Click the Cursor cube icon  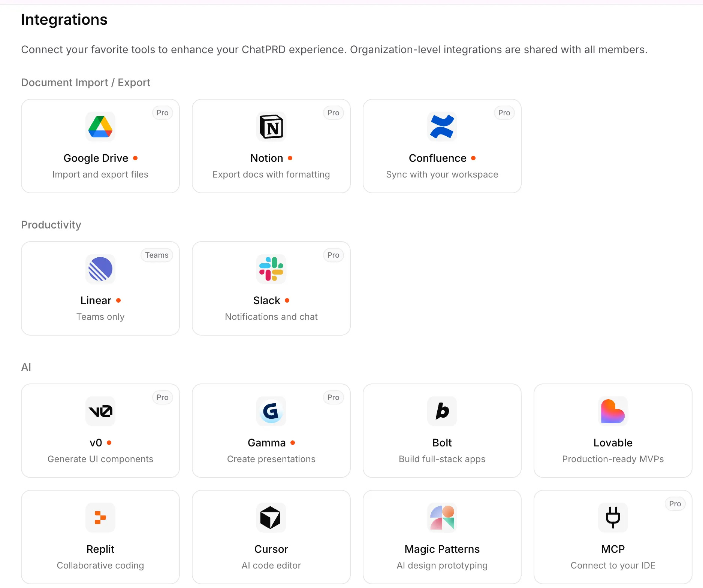click(x=271, y=518)
